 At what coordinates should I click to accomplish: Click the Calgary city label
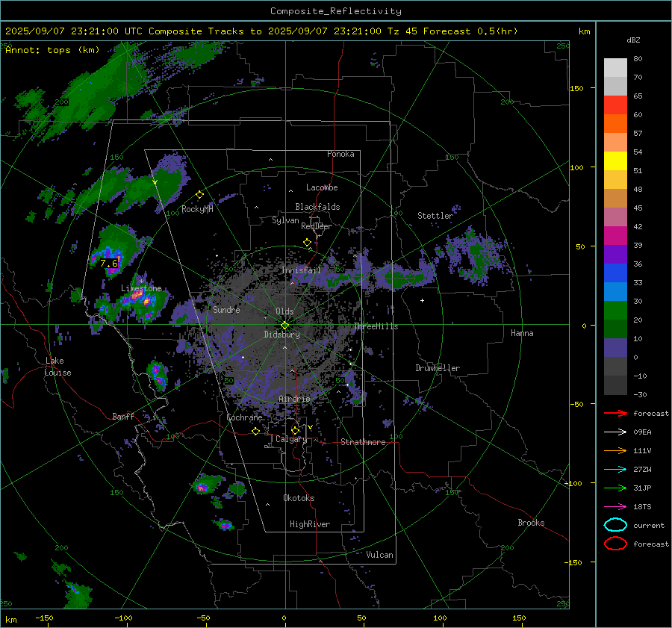[x=291, y=439]
